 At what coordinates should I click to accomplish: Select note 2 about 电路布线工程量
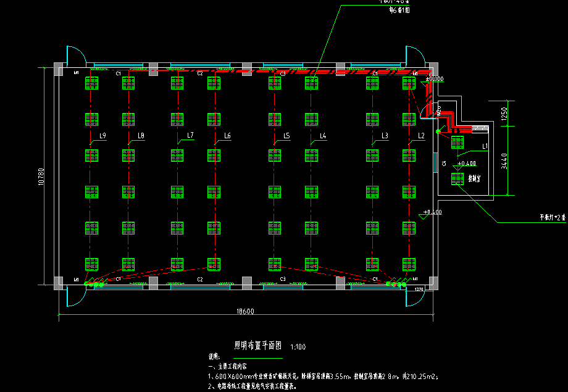(x=253, y=386)
